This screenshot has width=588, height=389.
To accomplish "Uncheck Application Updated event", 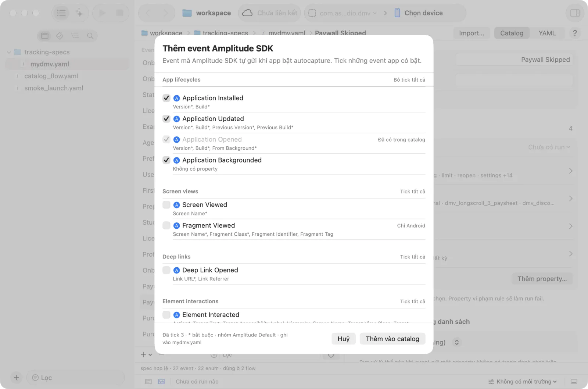I will pos(166,119).
